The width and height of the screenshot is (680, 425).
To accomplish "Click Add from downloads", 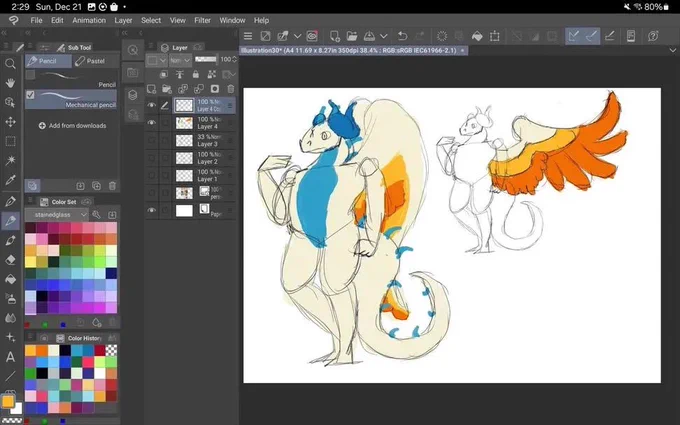I will [x=72, y=126].
